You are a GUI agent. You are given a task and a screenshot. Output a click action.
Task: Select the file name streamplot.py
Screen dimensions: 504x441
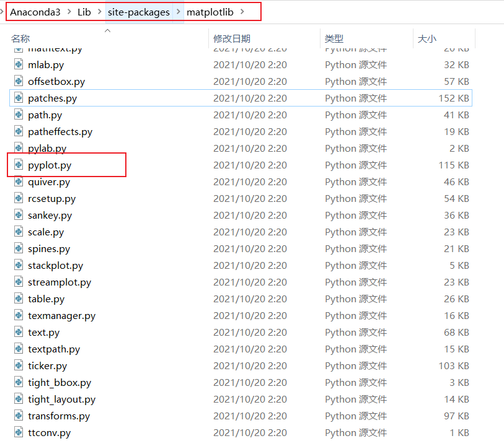[60, 282]
